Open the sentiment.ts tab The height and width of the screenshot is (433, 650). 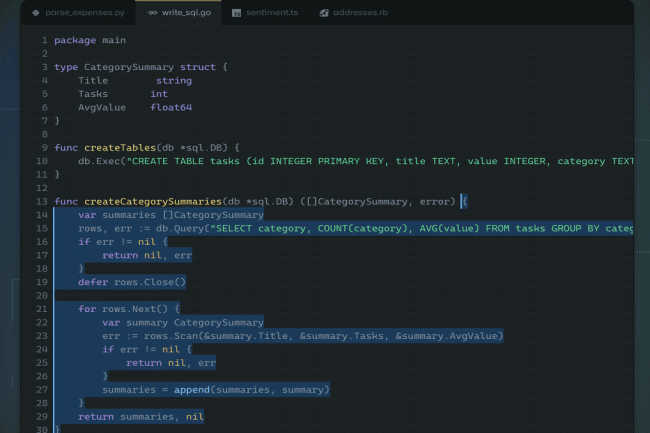270,13
